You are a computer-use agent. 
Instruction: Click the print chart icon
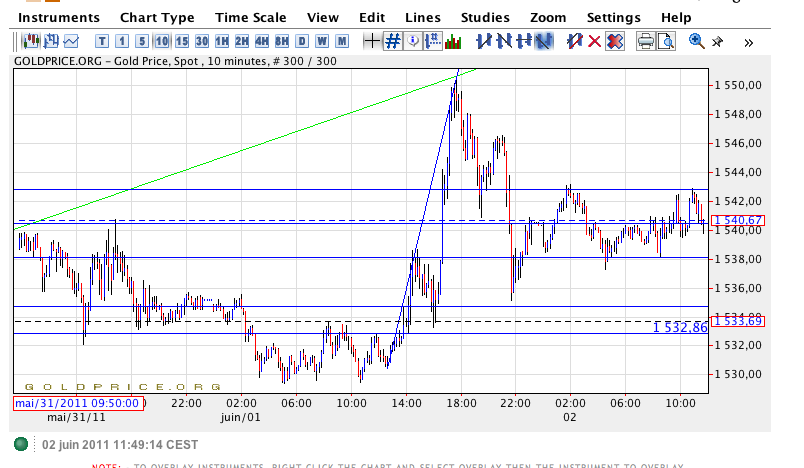pyautogui.click(x=646, y=41)
